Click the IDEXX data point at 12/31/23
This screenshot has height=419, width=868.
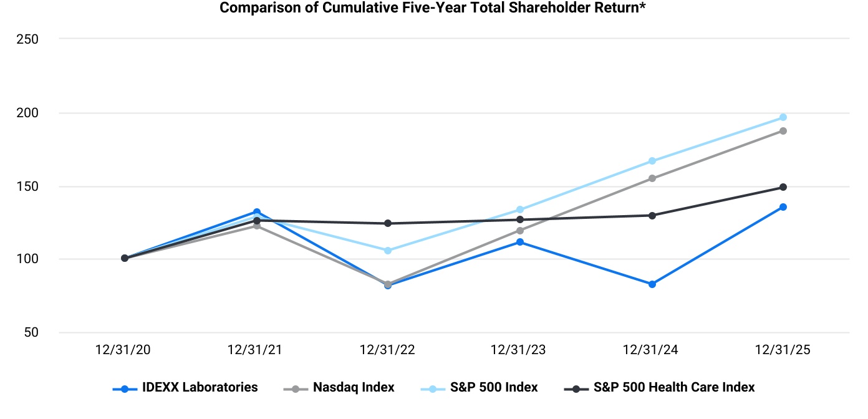point(520,242)
